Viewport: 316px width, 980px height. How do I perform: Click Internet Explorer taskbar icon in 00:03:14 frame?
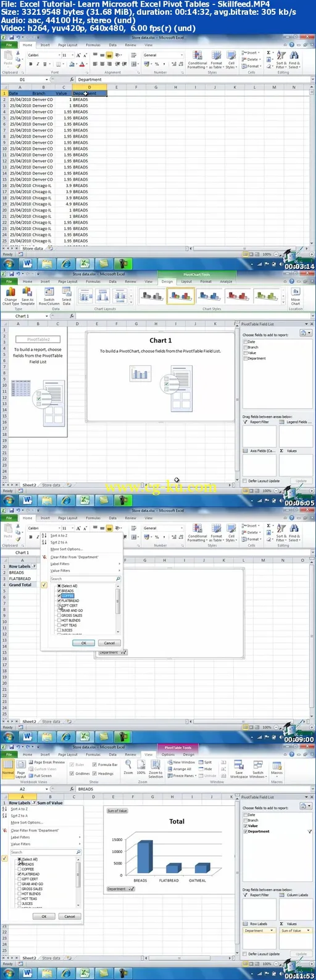tap(65, 263)
